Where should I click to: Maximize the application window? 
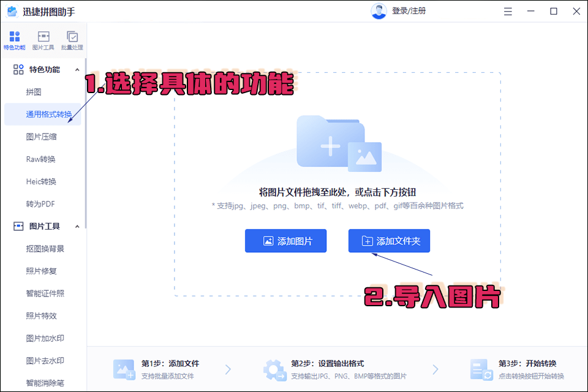click(x=554, y=11)
